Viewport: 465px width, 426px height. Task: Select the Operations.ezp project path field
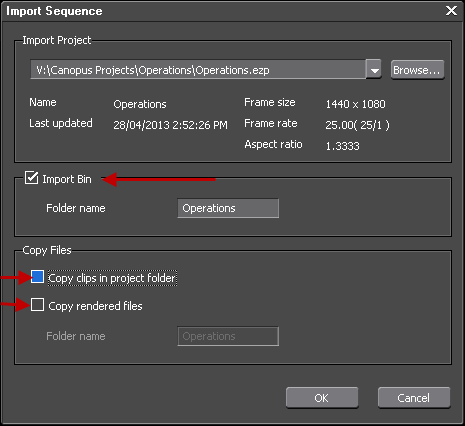pos(198,69)
